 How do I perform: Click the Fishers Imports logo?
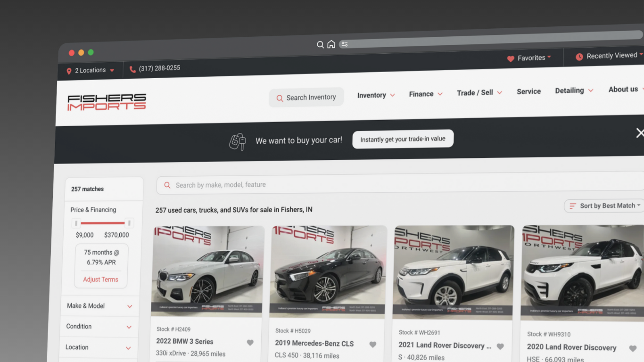tap(107, 102)
